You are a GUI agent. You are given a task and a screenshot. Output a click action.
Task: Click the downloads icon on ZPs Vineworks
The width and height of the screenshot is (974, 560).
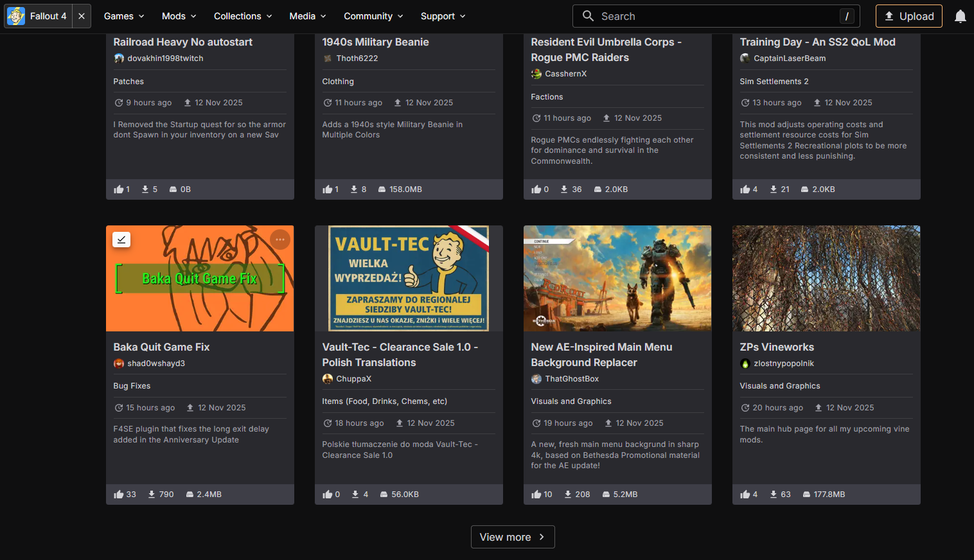click(774, 494)
